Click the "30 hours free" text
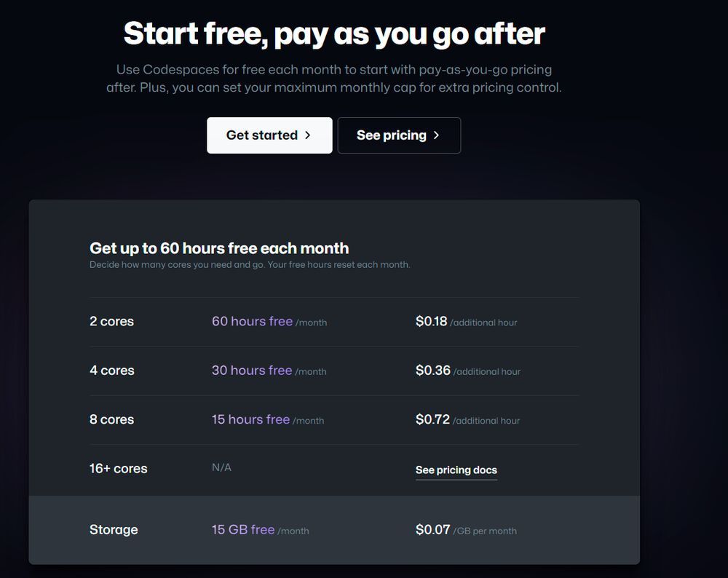This screenshot has width=728, height=578. 252,371
